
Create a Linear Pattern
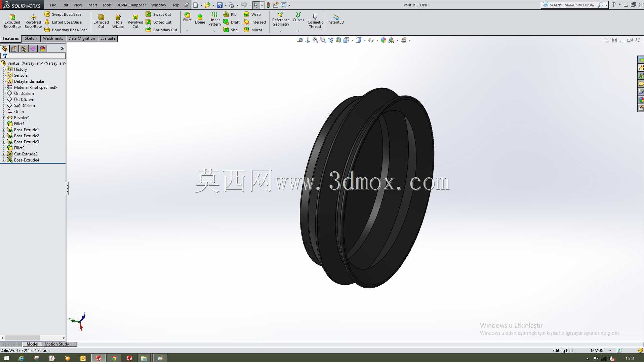[x=214, y=19]
